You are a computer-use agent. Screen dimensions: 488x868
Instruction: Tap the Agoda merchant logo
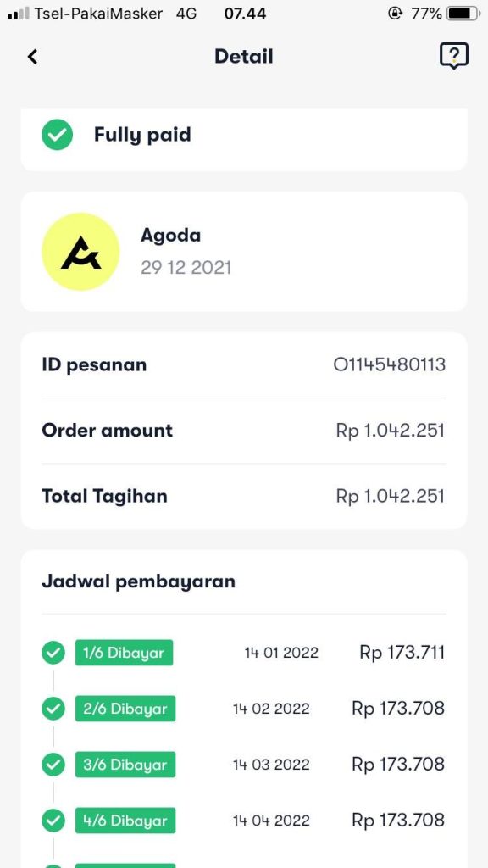pyautogui.click(x=80, y=251)
